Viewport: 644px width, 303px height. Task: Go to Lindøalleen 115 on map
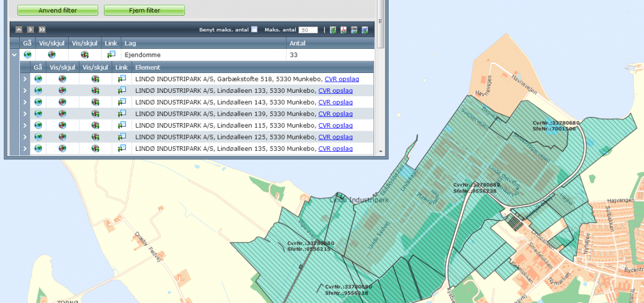(x=38, y=125)
